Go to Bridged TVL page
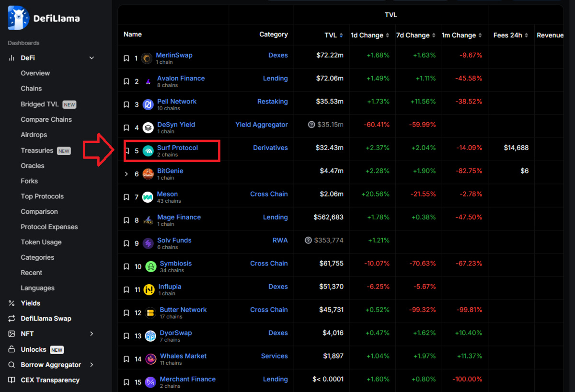Screen dimensions: 575x392 click(39, 104)
